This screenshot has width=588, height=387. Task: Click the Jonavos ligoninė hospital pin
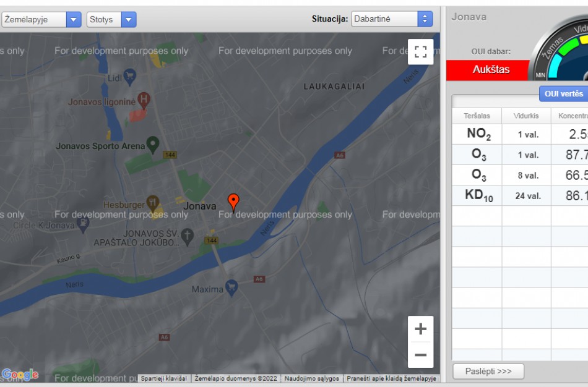point(144,99)
